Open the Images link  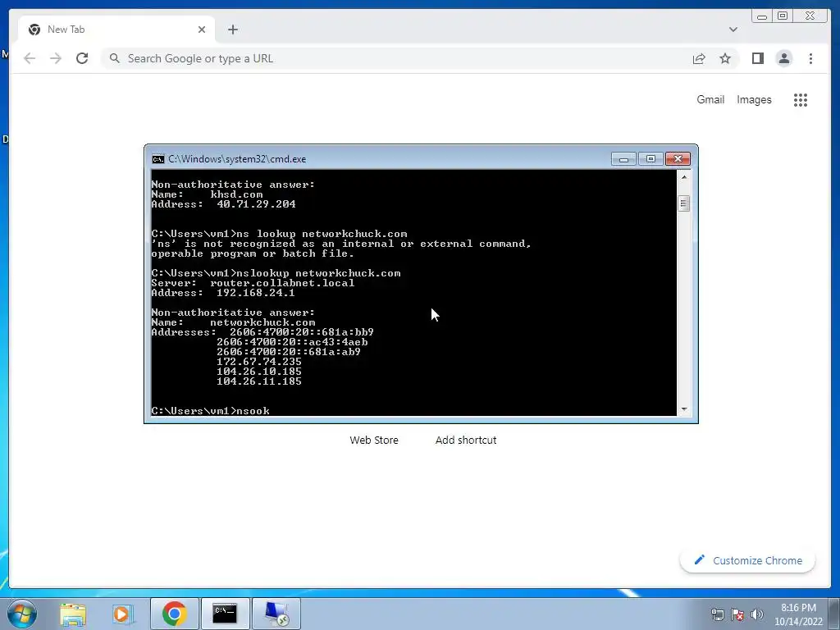(754, 99)
